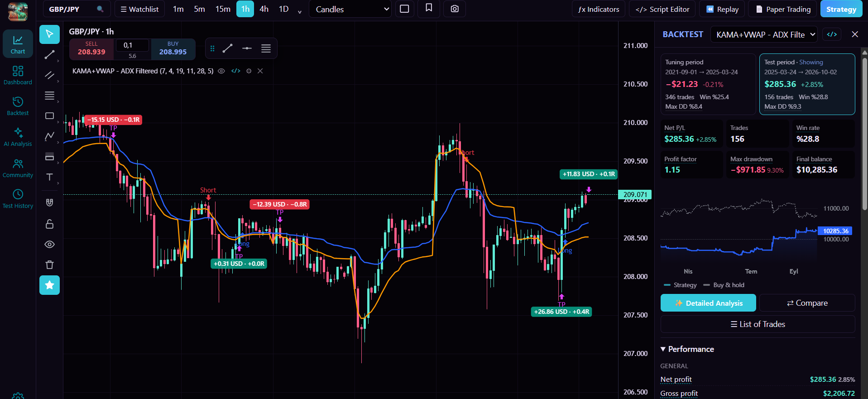
Task: Select the 1h timeframe
Action: [x=245, y=9]
